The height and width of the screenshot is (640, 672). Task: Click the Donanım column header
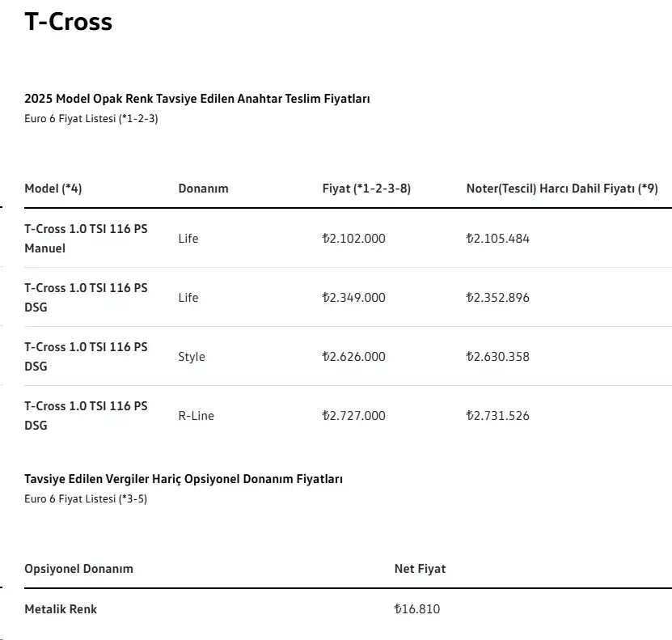click(203, 189)
